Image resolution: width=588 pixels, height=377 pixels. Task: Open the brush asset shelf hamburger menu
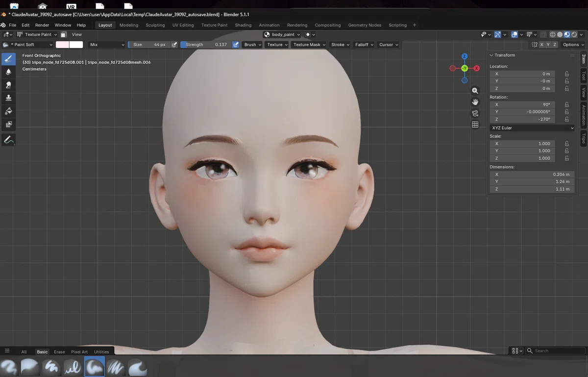coord(7,351)
